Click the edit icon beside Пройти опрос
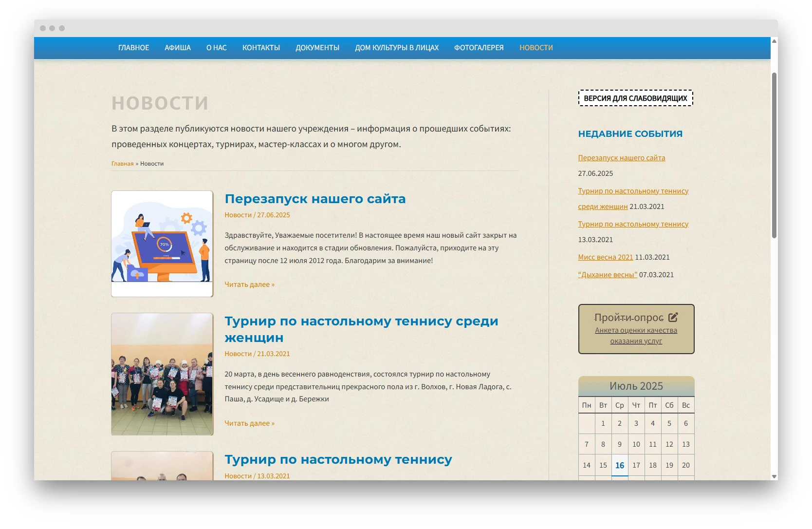812x529 pixels. 673,318
